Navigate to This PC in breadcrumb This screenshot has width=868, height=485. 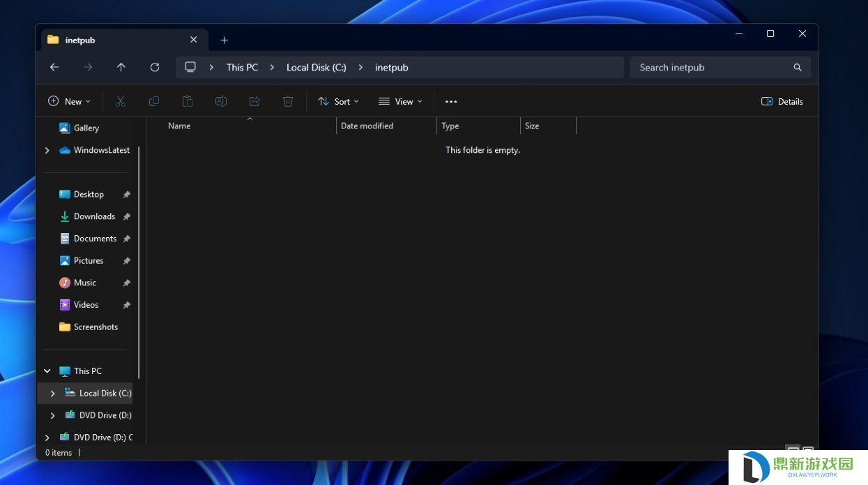(x=242, y=68)
